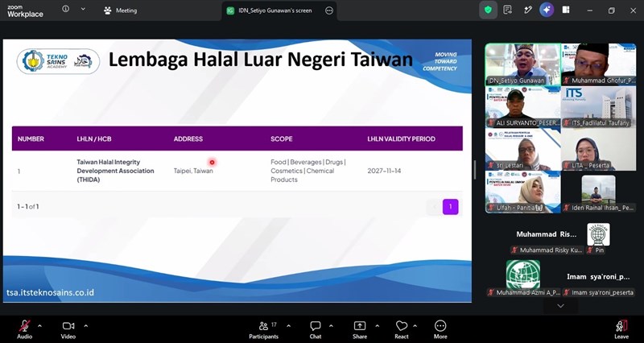This screenshot has width=644, height=343.
Task: Click the previous page pagination arrow
Action: pyautogui.click(x=434, y=207)
